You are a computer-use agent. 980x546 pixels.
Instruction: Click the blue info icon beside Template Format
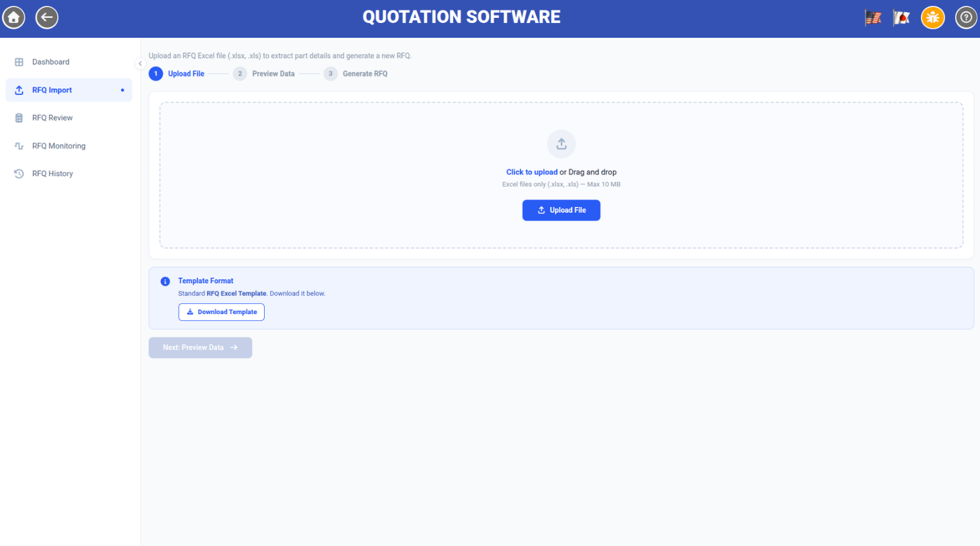click(x=165, y=281)
